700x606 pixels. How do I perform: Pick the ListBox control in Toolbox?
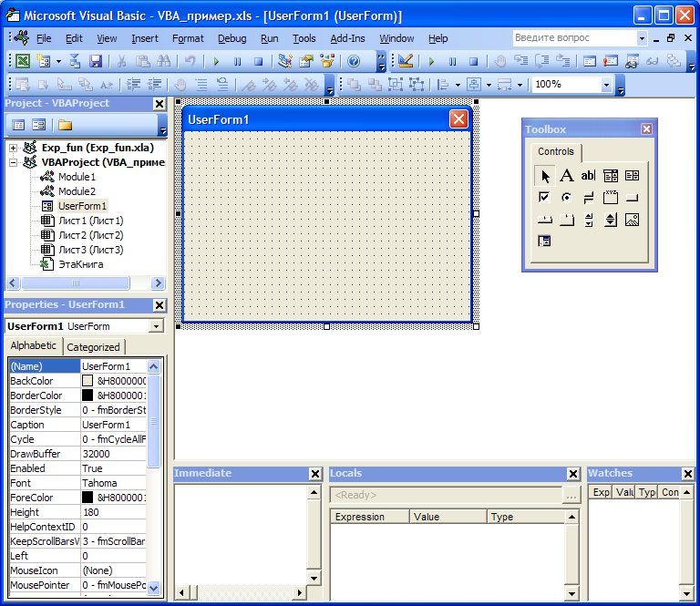tap(633, 175)
